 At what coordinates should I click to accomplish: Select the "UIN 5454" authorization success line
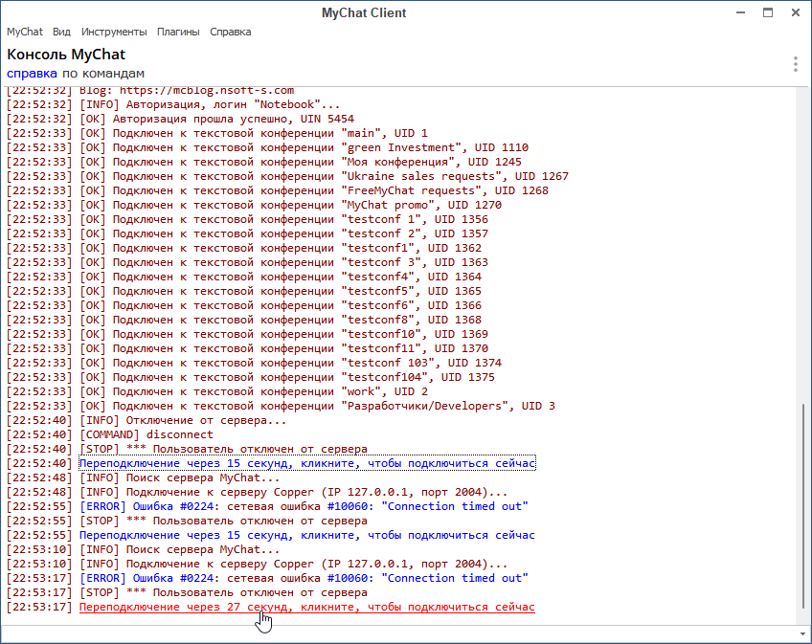coord(180,119)
